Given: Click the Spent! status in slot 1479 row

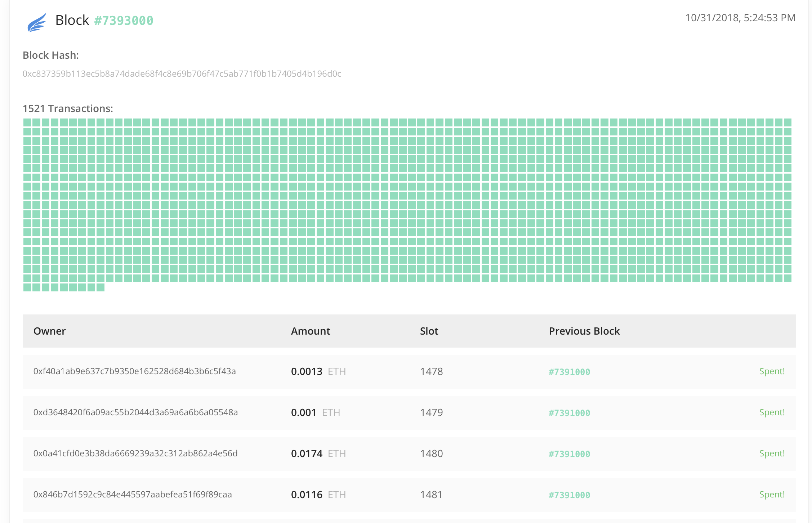Looking at the screenshot, I should pyautogui.click(x=772, y=412).
